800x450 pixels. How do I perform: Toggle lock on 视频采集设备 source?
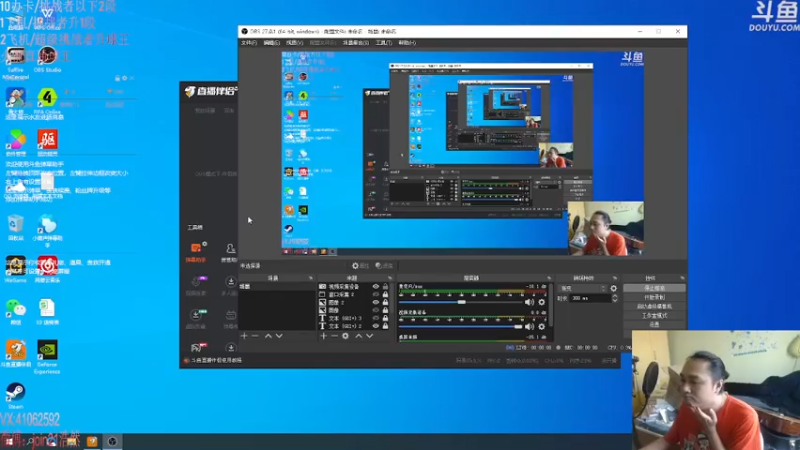[x=386, y=287]
